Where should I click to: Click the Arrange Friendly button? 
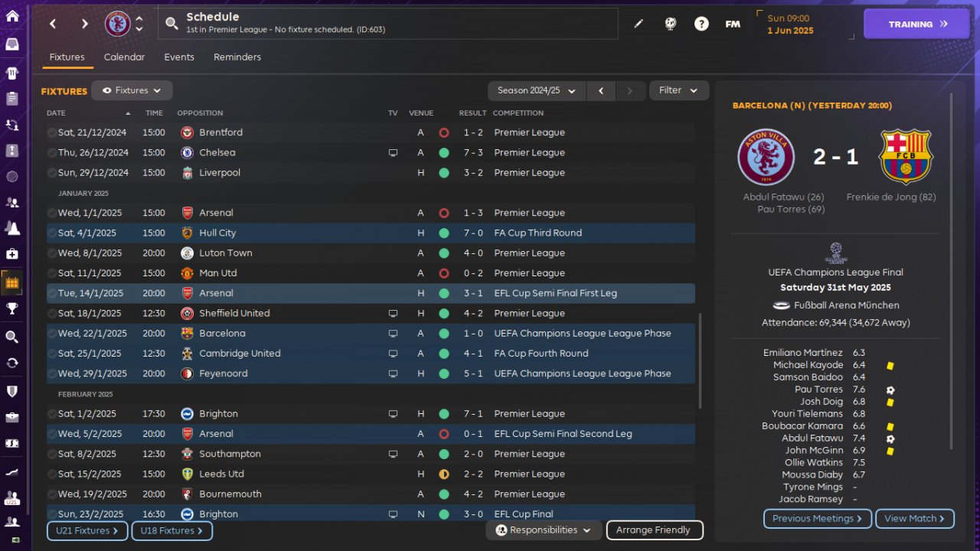click(654, 530)
